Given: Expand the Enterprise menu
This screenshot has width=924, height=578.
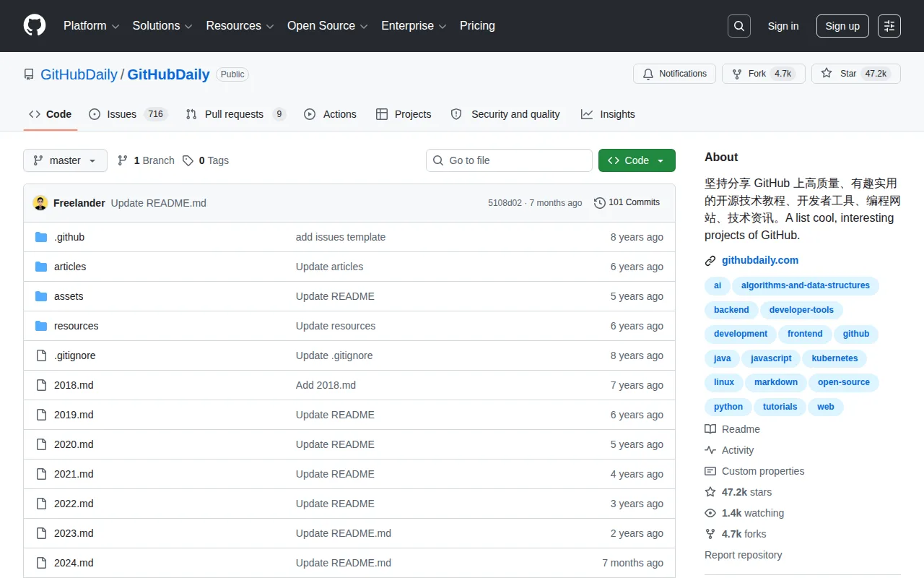Looking at the screenshot, I should 414,26.
